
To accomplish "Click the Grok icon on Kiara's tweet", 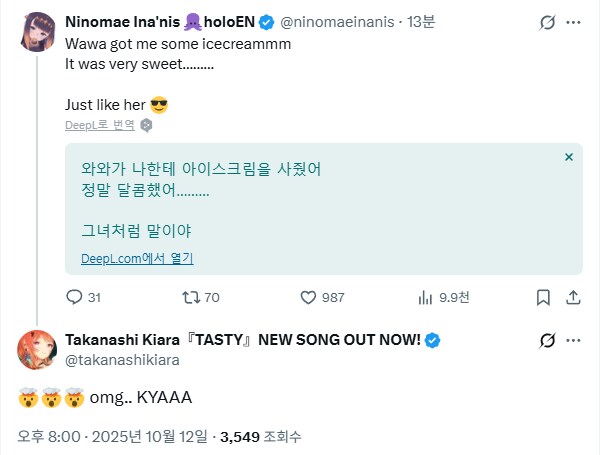I will [547, 341].
